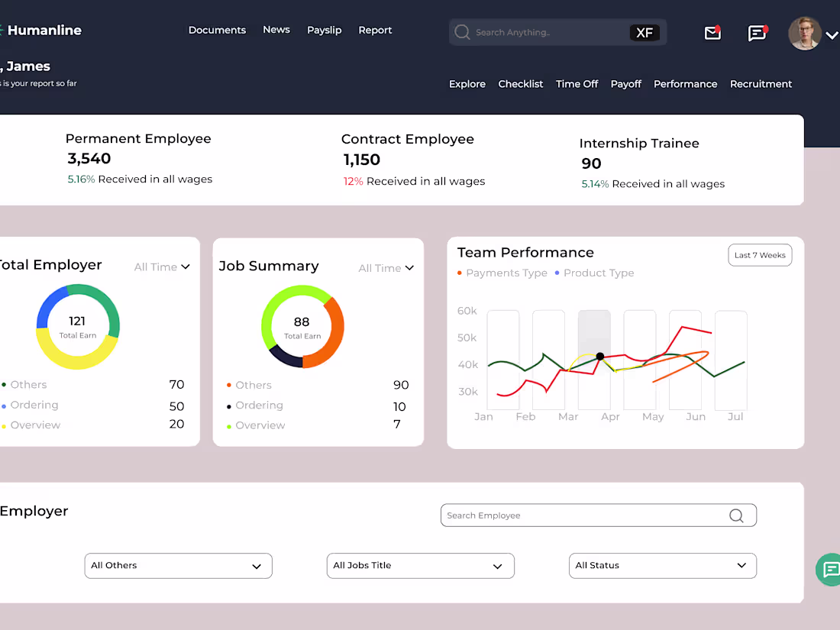This screenshot has width=840, height=630.
Task: Click the Apr label on chart axis
Action: [610, 417]
